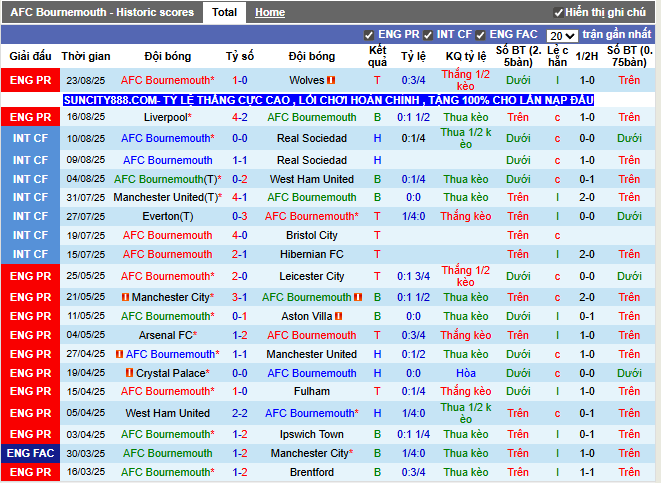The height and width of the screenshot is (483, 661).
Task: Open the 20 recent matches dropdown
Action: tap(562, 35)
